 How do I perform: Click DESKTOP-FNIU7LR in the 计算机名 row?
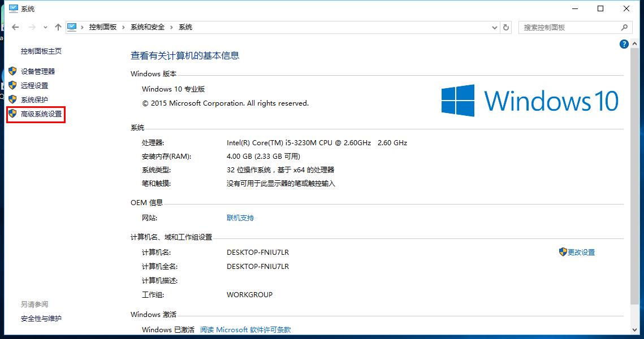(x=257, y=253)
